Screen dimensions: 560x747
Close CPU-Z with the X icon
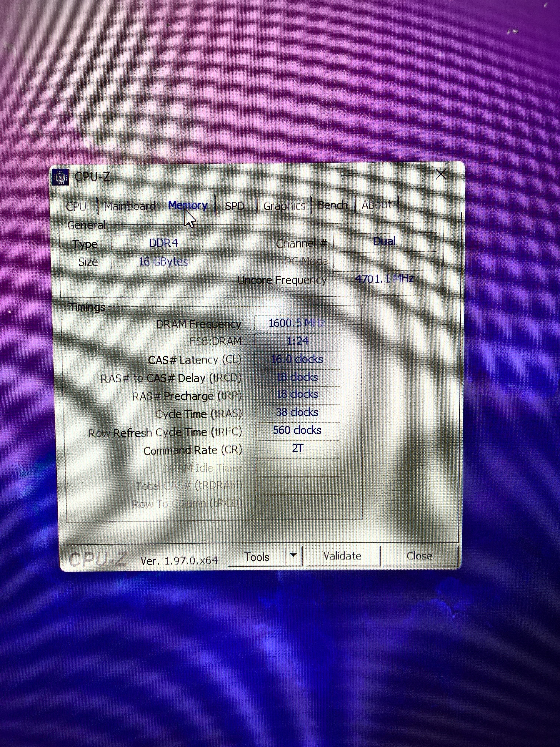441,175
